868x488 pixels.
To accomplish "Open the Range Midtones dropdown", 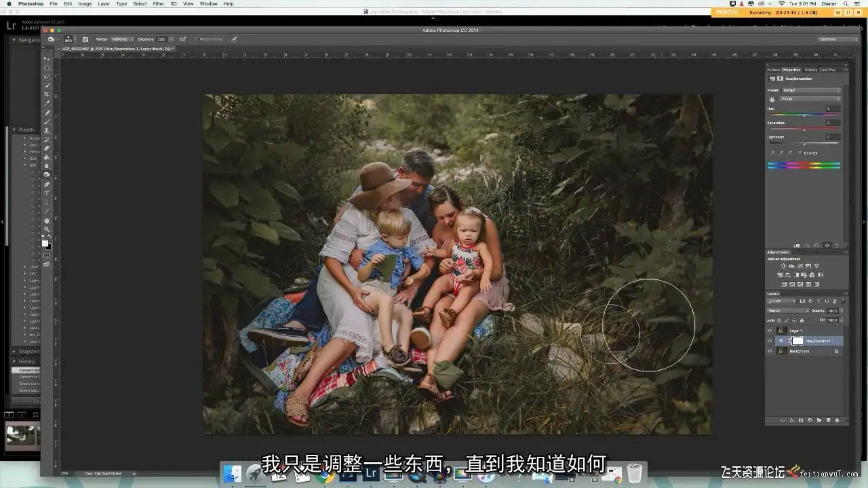I will coord(121,39).
